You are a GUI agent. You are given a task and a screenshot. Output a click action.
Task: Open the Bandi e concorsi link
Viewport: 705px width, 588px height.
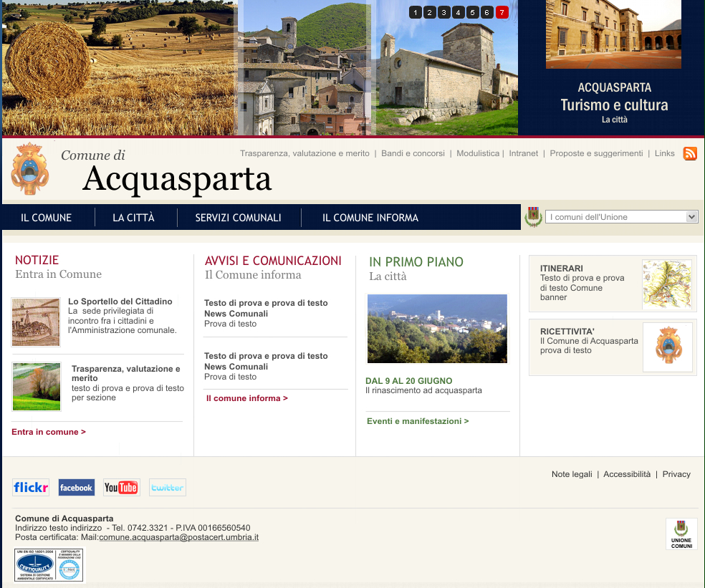click(x=413, y=153)
